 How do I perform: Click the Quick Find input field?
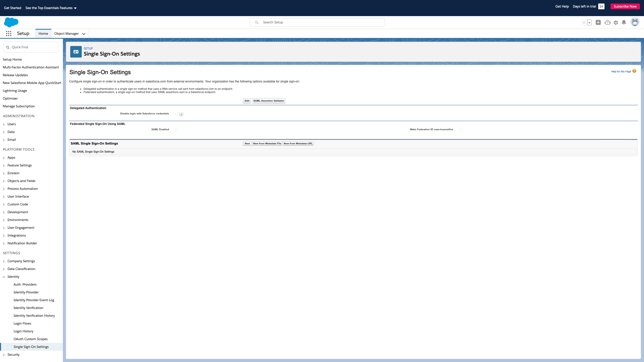(x=33, y=47)
